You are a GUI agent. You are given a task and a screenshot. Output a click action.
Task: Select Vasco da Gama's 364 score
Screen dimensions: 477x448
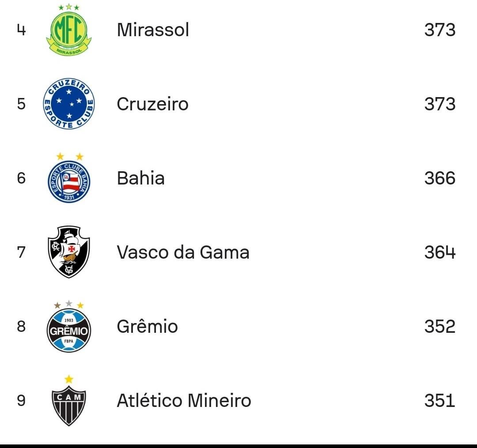tap(439, 252)
